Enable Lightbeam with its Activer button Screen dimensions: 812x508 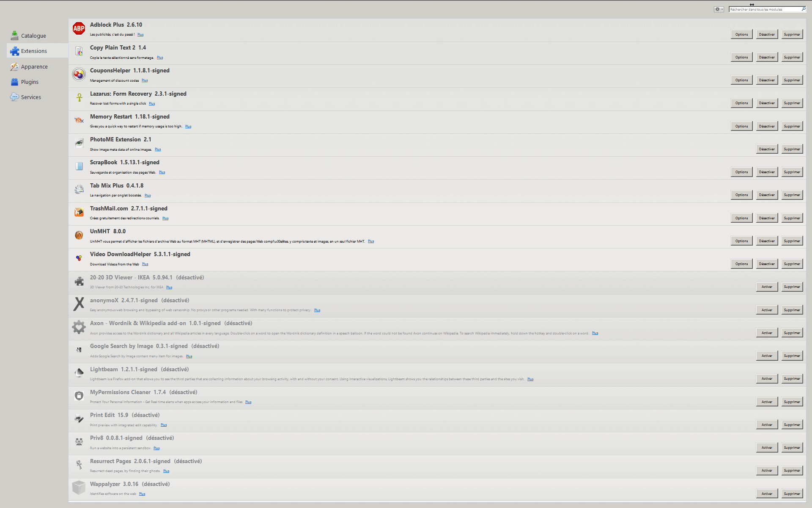tap(767, 378)
